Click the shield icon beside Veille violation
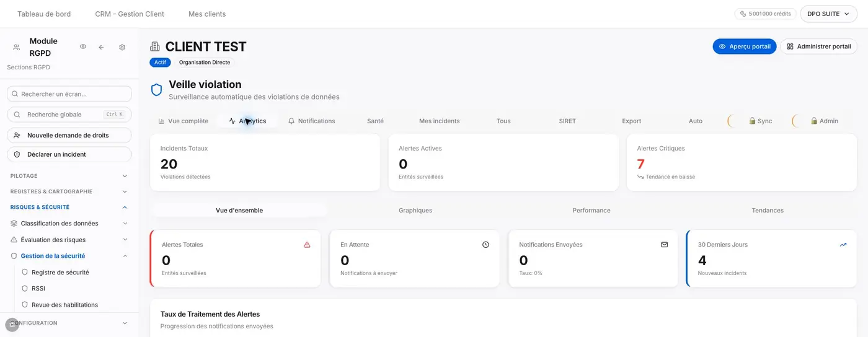 pyautogui.click(x=157, y=90)
